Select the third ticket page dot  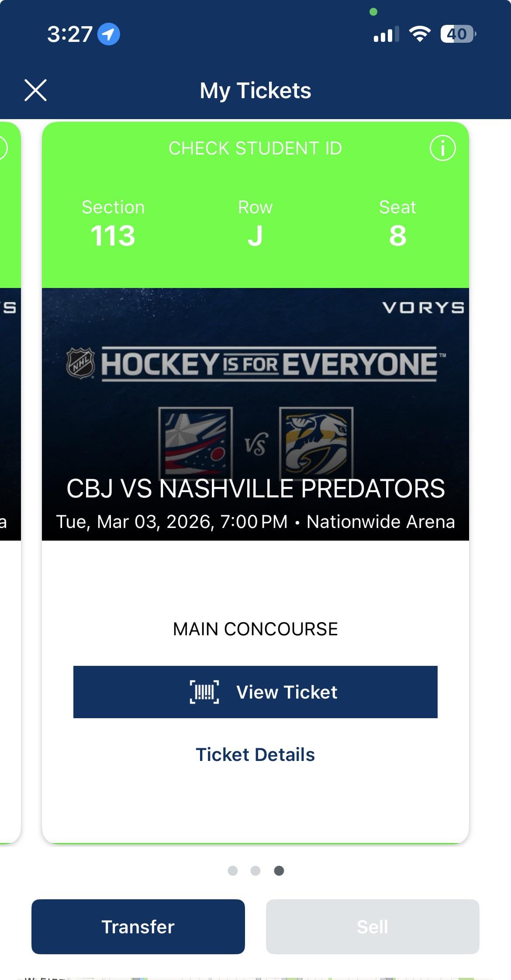pos(279,871)
